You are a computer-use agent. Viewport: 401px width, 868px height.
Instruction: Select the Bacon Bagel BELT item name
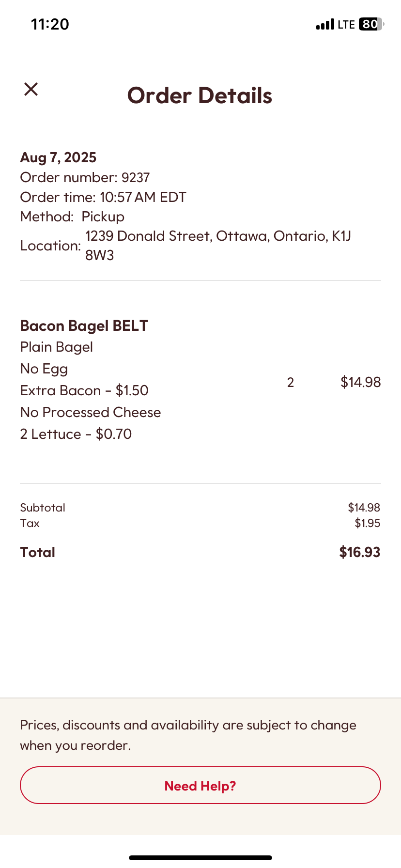point(84,325)
